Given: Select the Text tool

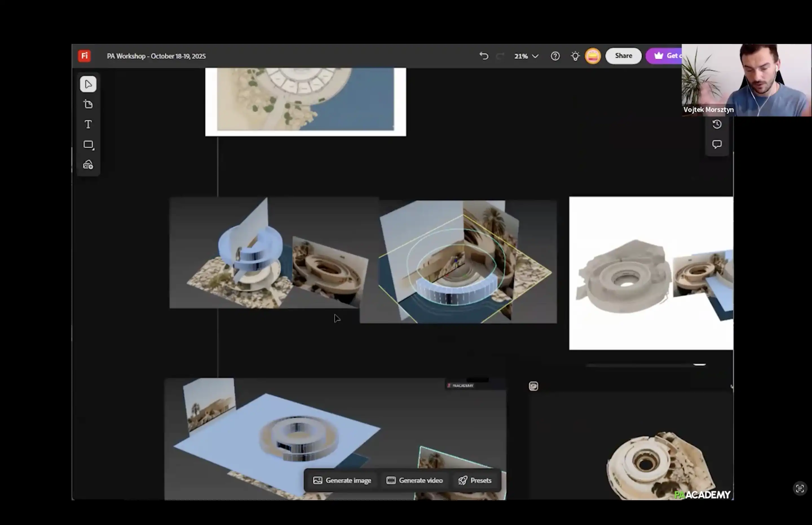Looking at the screenshot, I should [x=88, y=124].
